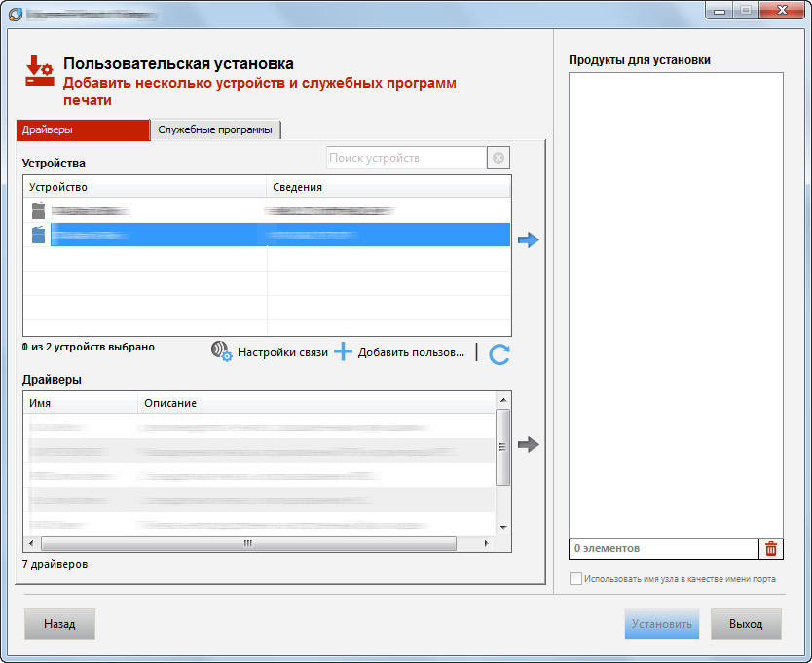Add selected driver using gray arrow

point(529,444)
